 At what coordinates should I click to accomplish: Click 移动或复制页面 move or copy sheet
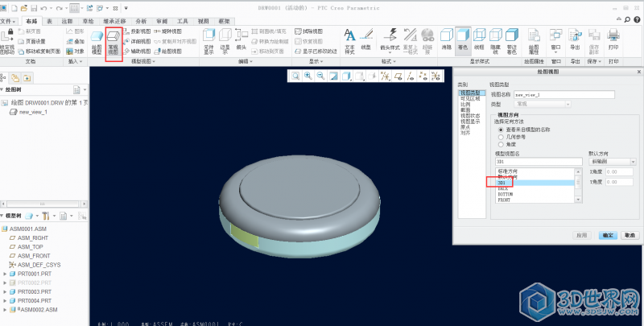[39, 52]
